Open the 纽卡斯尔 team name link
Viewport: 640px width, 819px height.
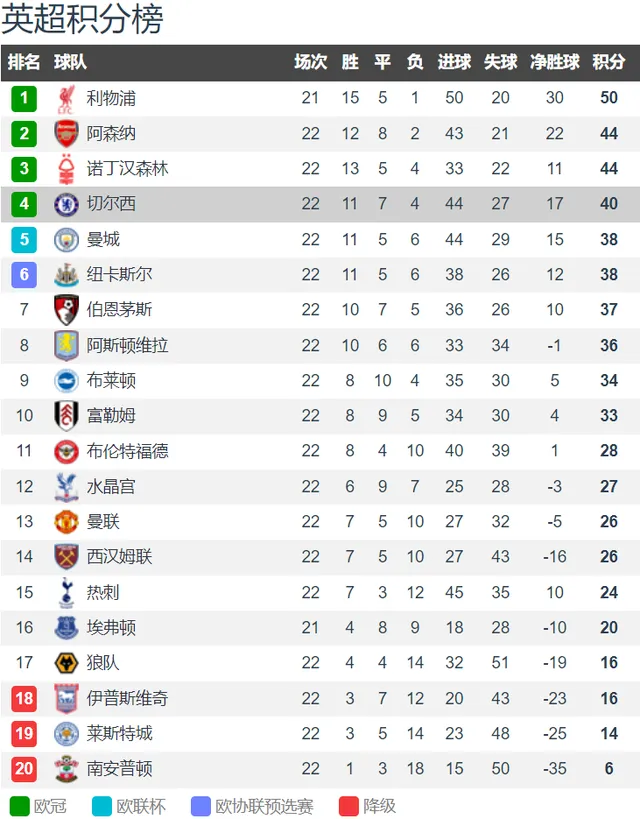point(120,274)
